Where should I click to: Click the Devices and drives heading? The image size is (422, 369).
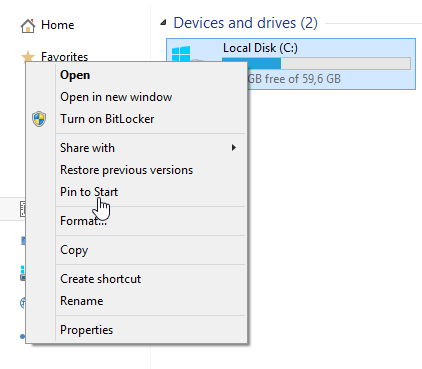245,23
